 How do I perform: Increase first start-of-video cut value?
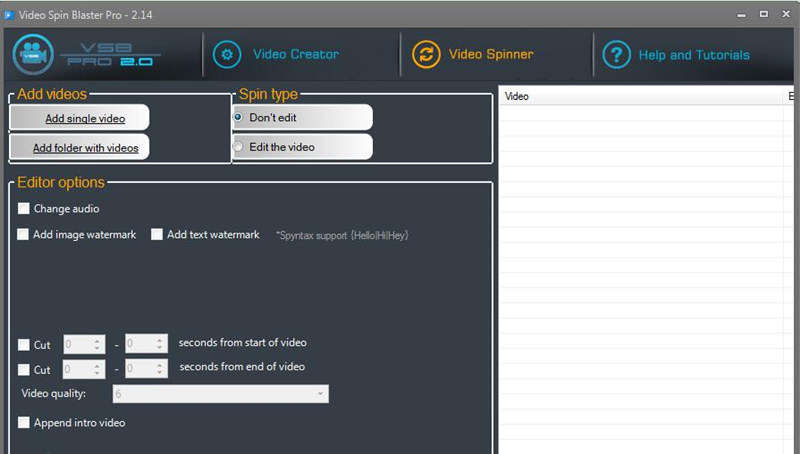[97, 340]
